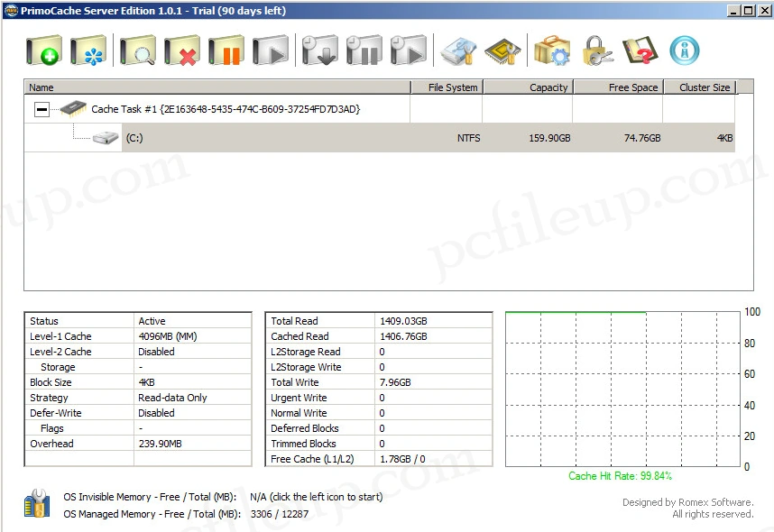Pause the cache task with orange pause icon
The width and height of the screenshot is (774, 532).
(x=226, y=50)
